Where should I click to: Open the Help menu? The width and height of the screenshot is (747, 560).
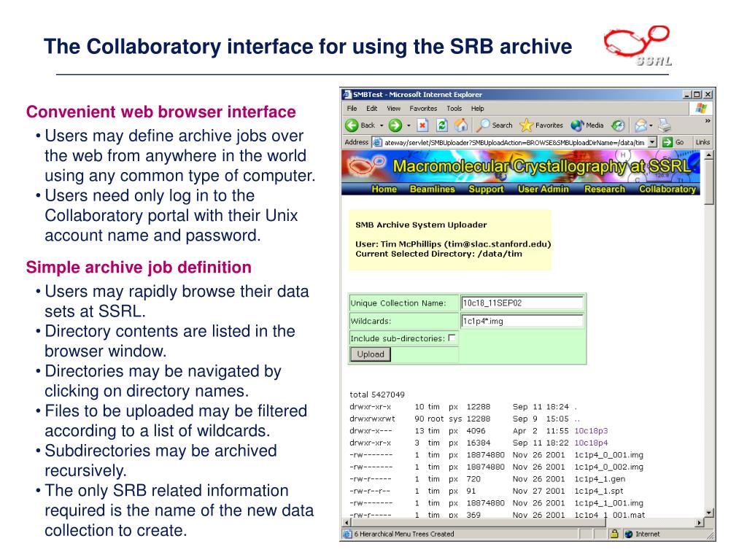click(x=477, y=109)
